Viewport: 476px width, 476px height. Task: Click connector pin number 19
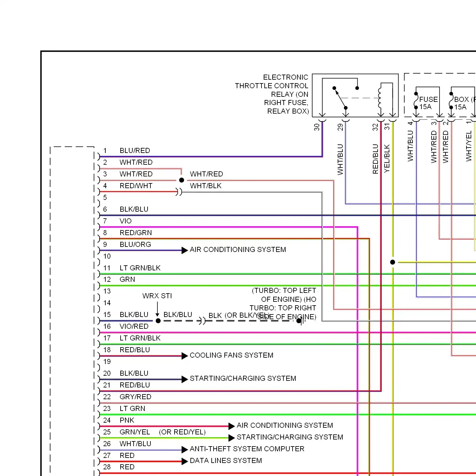click(107, 361)
